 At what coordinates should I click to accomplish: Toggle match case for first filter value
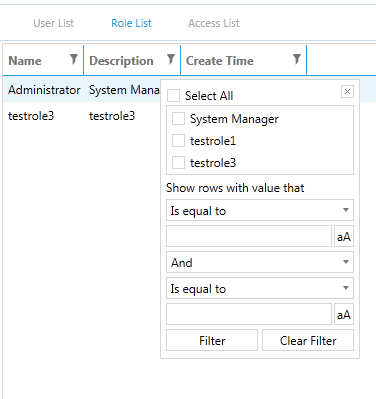(344, 236)
